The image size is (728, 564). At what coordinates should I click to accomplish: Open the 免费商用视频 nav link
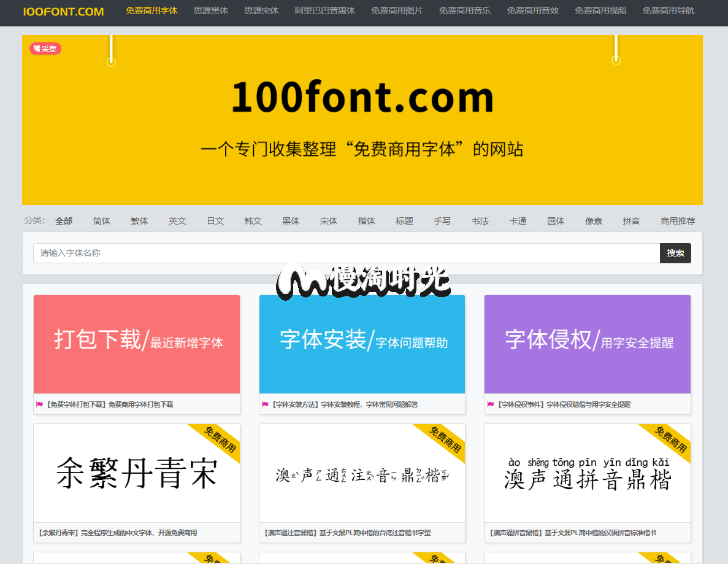(600, 10)
